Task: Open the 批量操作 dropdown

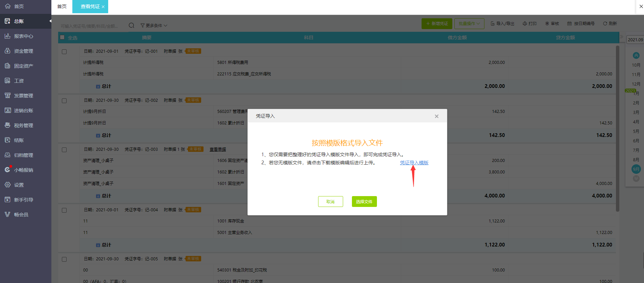Action: [469, 24]
